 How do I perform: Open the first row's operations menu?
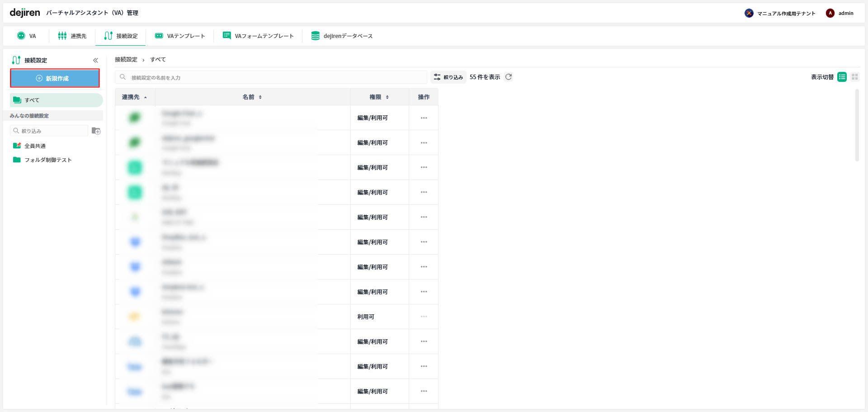[x=424, y=118]
